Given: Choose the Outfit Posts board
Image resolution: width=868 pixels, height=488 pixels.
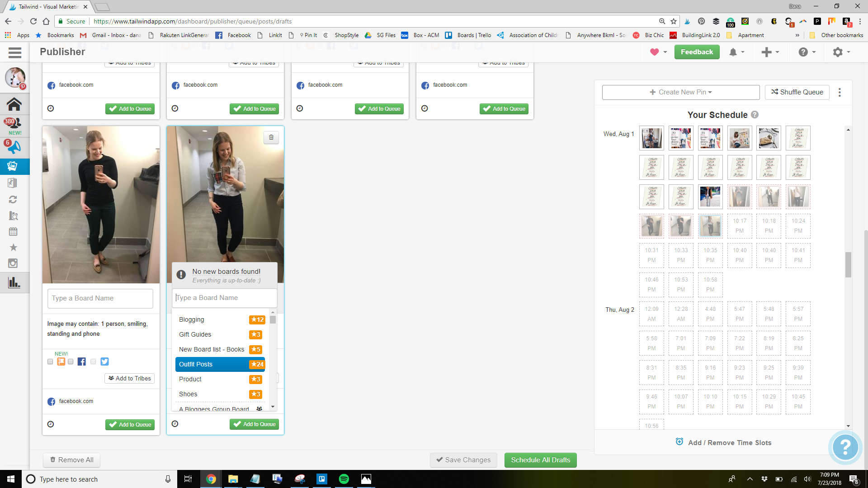Looking at the screenshot, I should tap(220, 364).
